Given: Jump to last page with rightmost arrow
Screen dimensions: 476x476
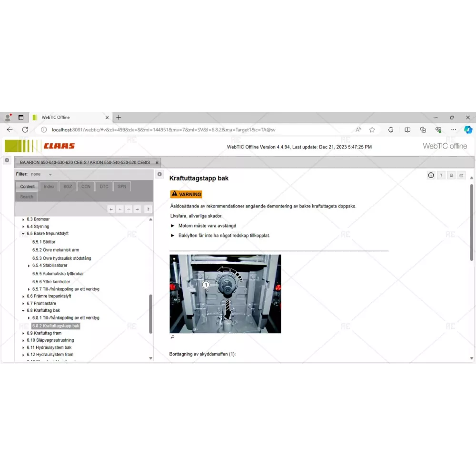Looking at the screenshot, I should point(137,209).
